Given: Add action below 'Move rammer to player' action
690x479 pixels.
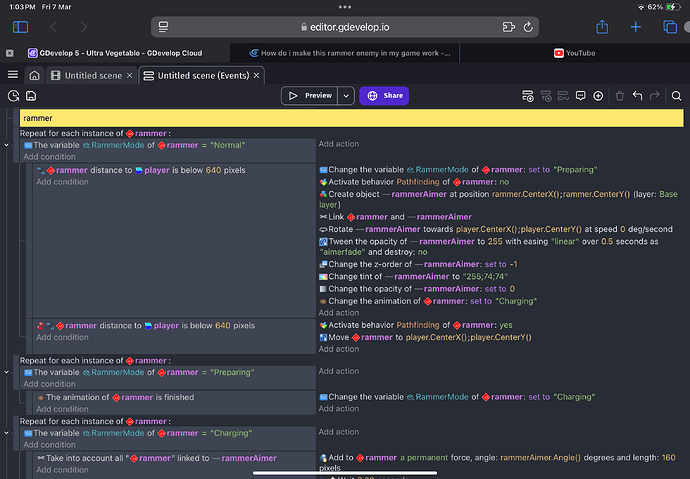Looking at the screenshot, I should pos(339,349).
